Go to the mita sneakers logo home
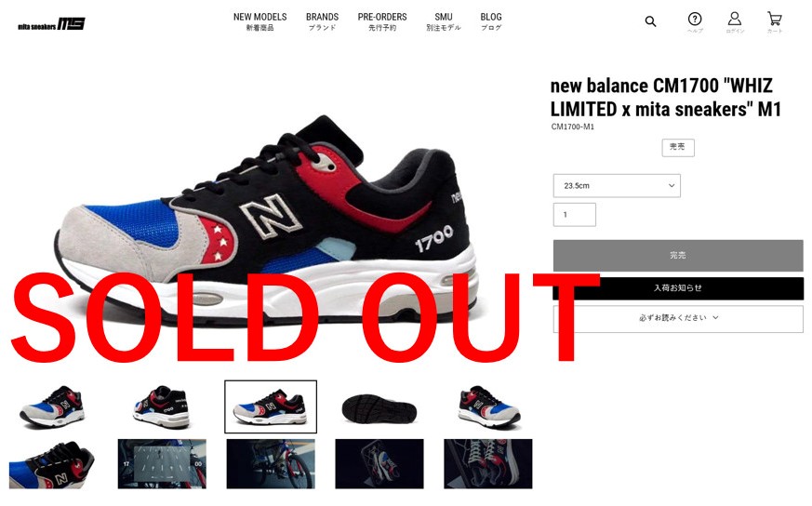 click(x=51, y=24)
